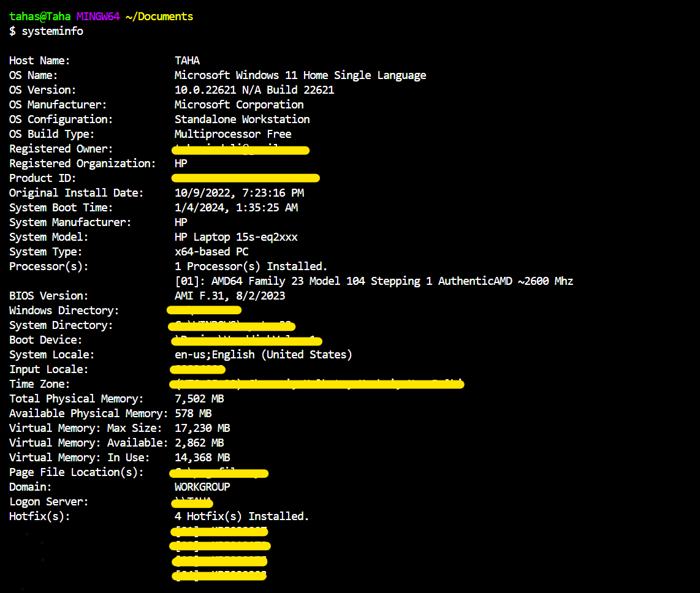Click the System Boot Time value

coord(236,208)
